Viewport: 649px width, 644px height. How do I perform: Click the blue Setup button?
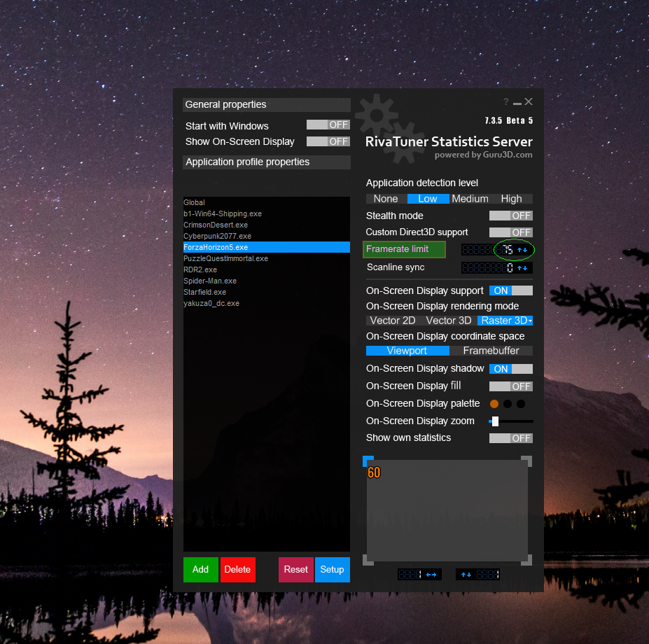point(333,570)
